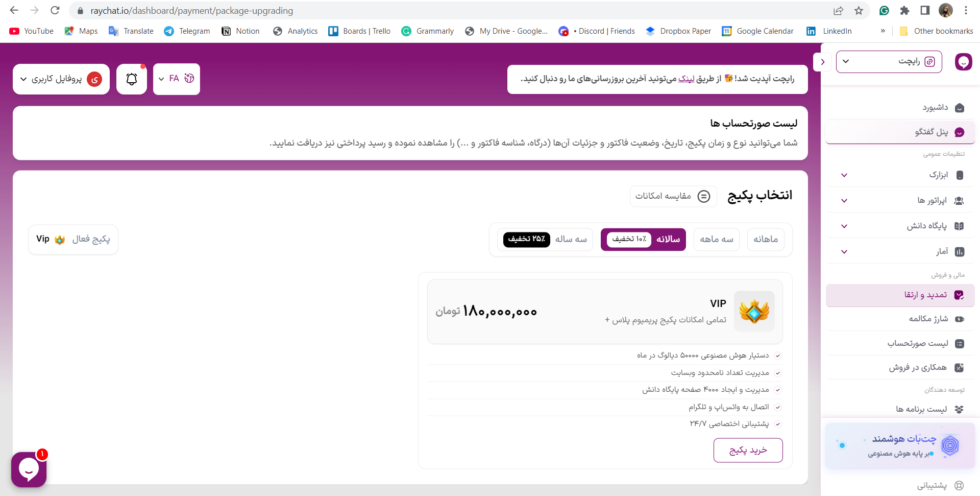
Task: Select the سه ساله plan with ۲۵٪ discount
Action: [545, 239]
